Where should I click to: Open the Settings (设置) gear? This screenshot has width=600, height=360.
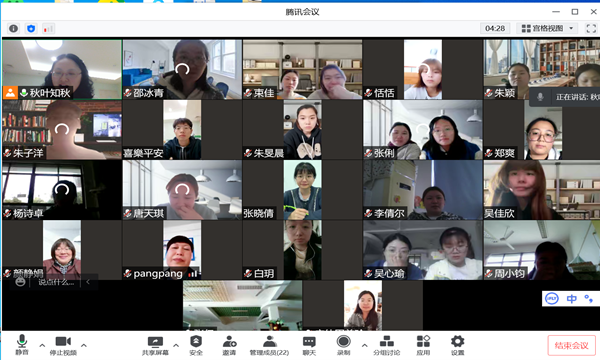point(457,345)
